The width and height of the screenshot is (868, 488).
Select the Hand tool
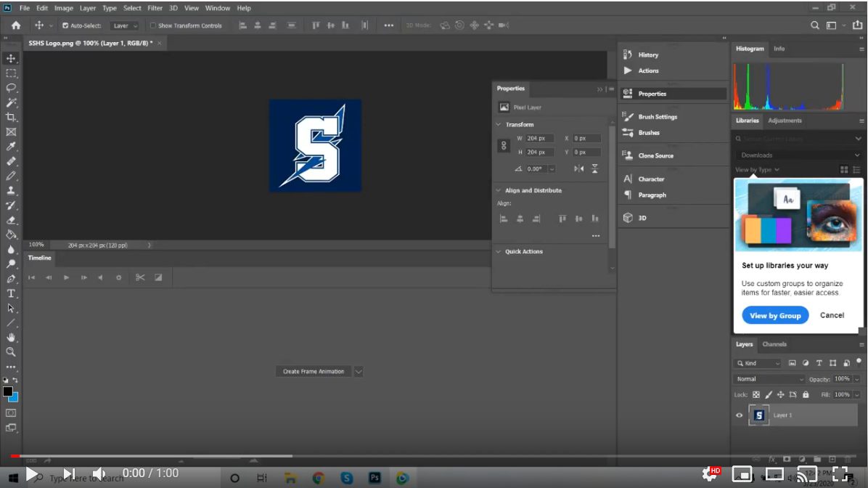click(x=10, y=338)
